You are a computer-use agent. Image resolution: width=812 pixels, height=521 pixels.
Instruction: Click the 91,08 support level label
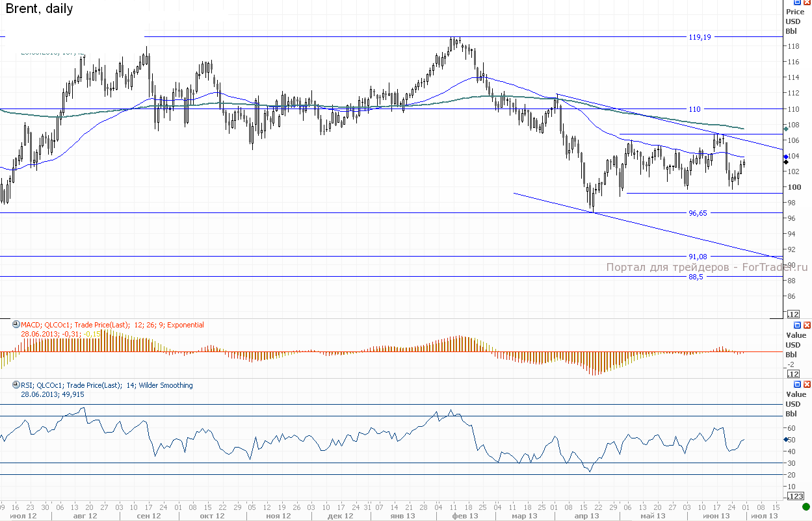[x=698, y=257]
